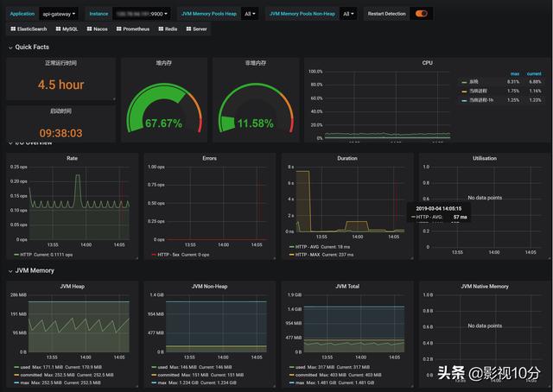Click the grid icon beside Prometheus

pyautogui.click(x=119, y=28)
